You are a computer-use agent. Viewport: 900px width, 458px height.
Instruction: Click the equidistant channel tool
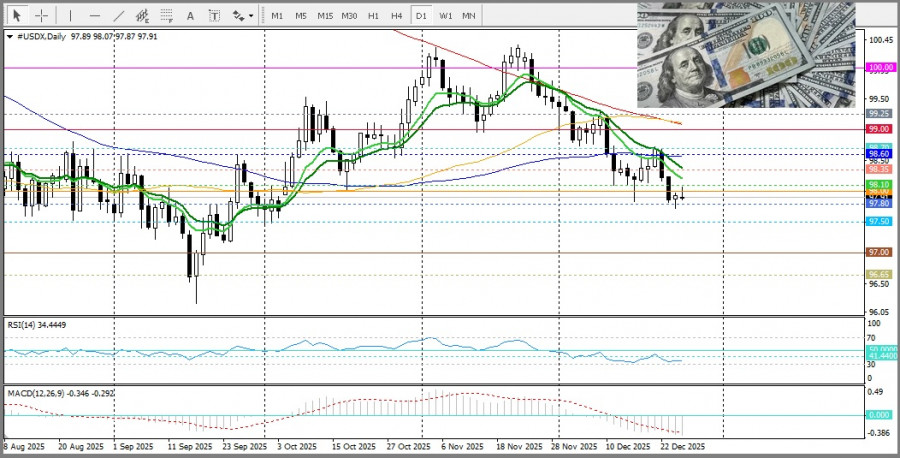pyautogui.click(x=144, y=16)
